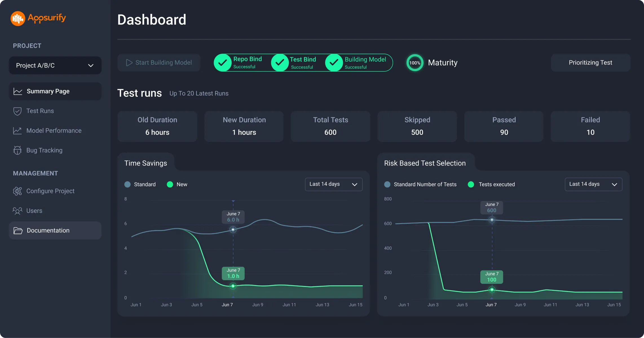Open Users via the people icon

(17, 210)
